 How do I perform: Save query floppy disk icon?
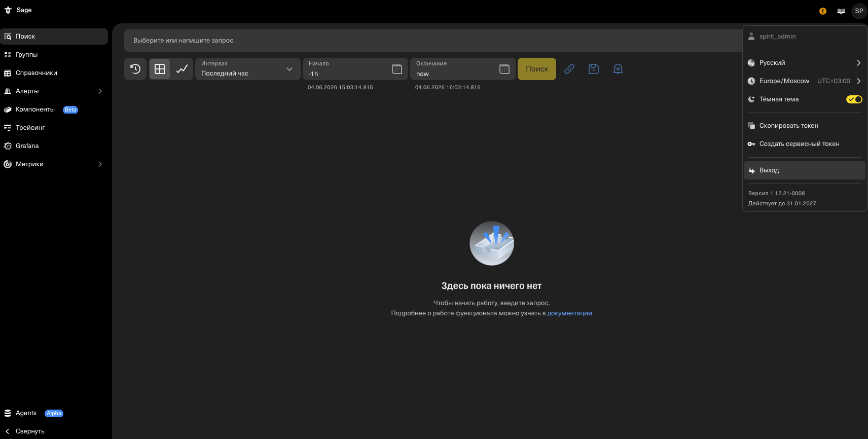pyautogui.click(x=594, y=69)
